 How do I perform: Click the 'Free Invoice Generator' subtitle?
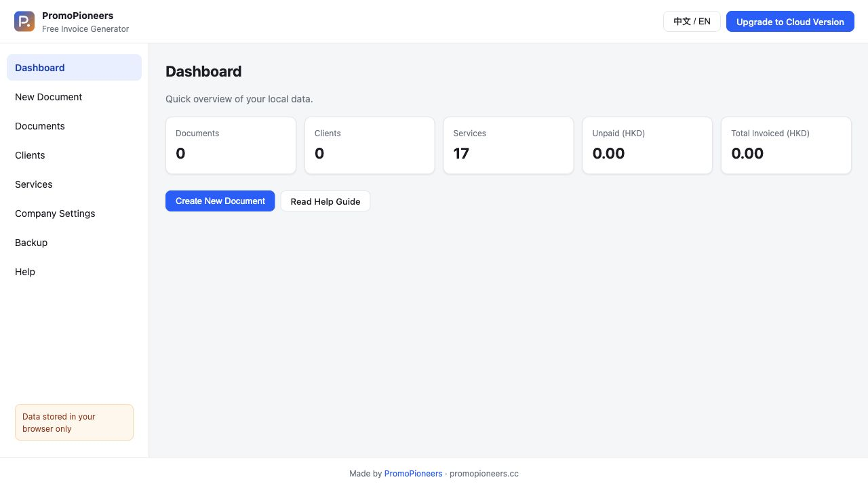click(x=85, y=29)
